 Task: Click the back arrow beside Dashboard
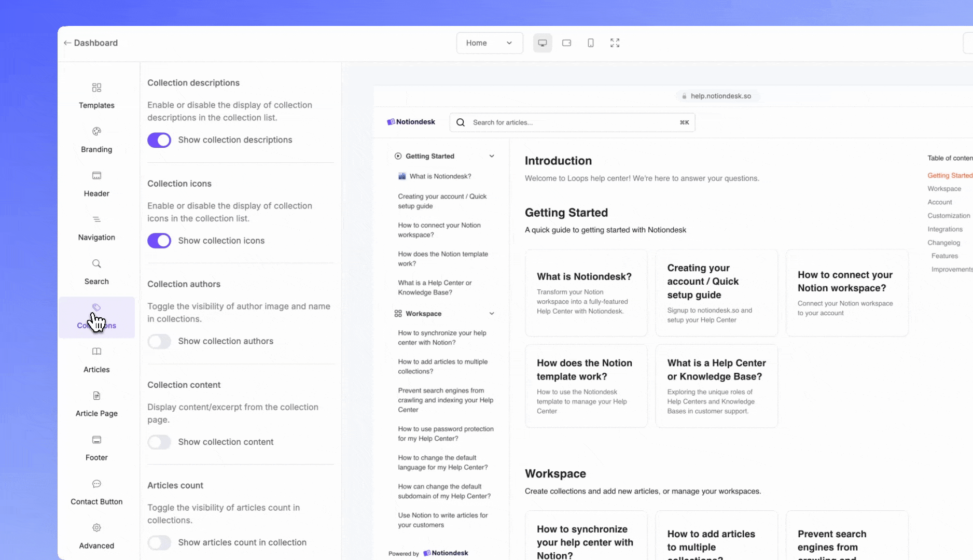click(x=67, y=43)
